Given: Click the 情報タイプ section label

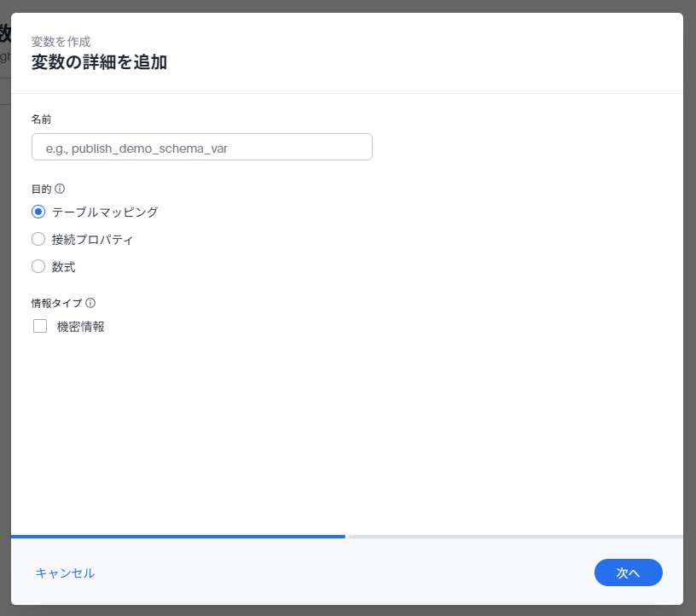Looking at the screenshot, I should [x=57, y=303].
